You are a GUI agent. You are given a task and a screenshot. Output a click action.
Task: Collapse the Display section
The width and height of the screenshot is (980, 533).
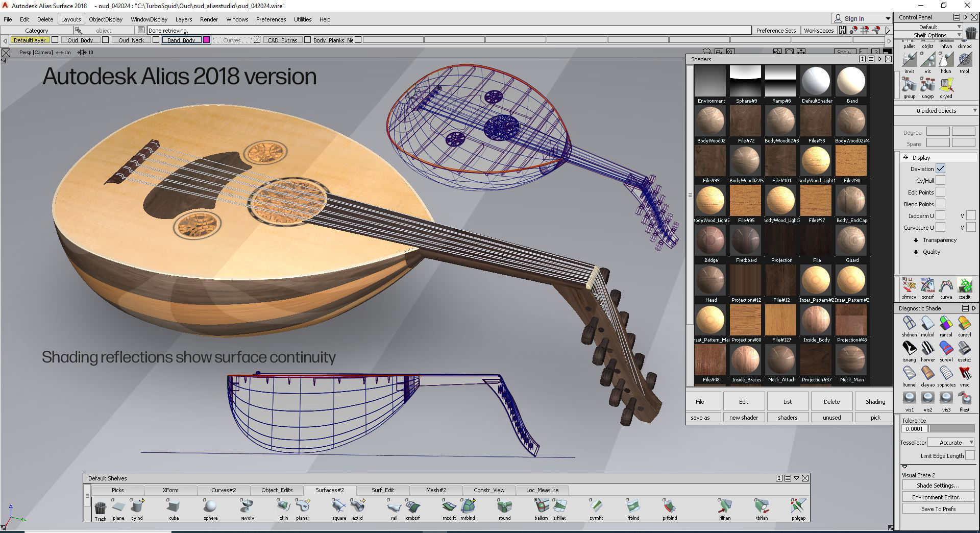[905, 157]
